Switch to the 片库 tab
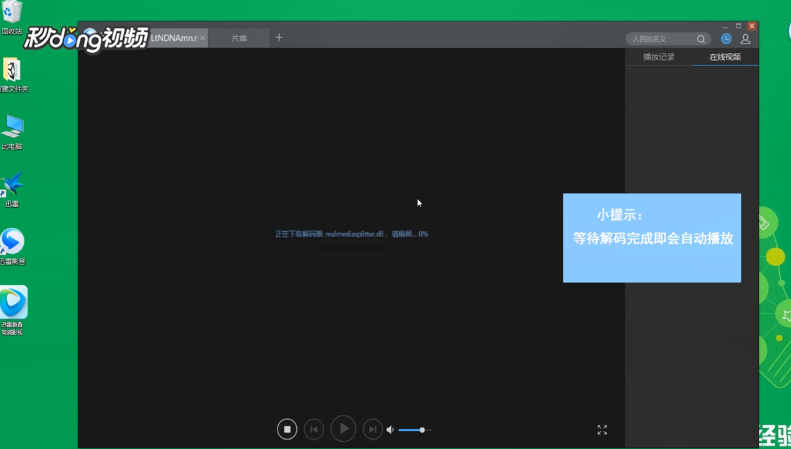 [240, 38]
